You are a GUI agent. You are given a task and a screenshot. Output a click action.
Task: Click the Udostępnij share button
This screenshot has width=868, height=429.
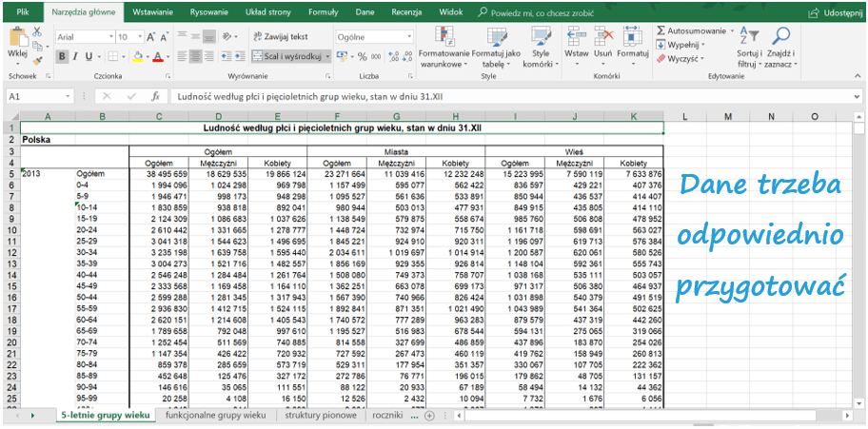coord(836,12)
